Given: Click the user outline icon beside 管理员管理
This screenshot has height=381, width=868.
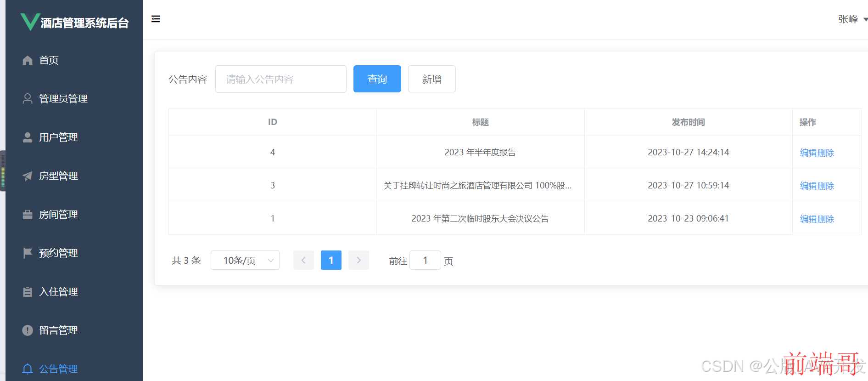Looking at the screenshot, I should [x=28, y=99].
